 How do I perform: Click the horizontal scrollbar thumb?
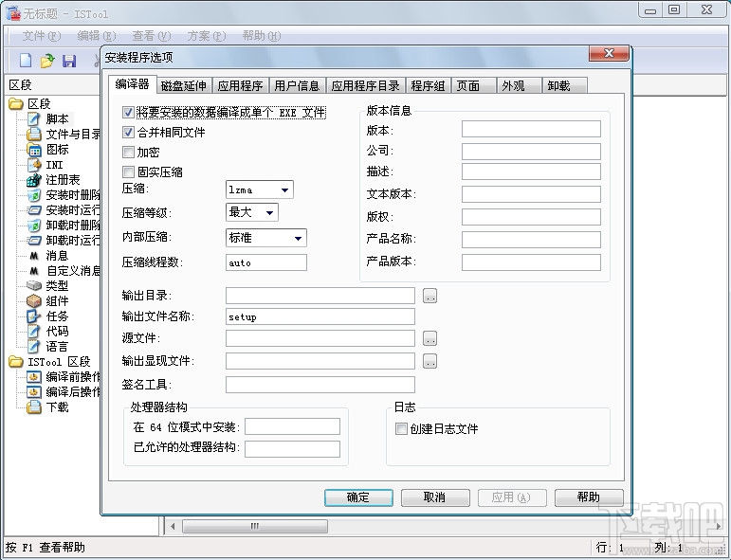click(254, 527)
